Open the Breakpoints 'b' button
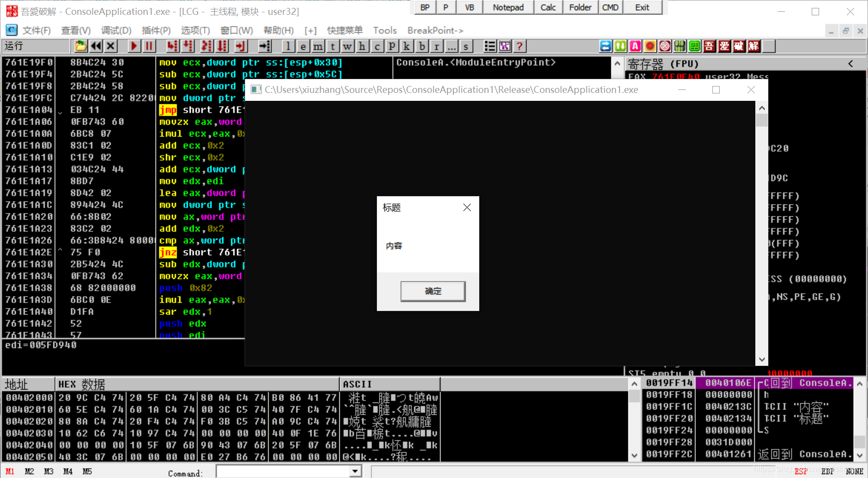868x478 pixels. (422, 46)
